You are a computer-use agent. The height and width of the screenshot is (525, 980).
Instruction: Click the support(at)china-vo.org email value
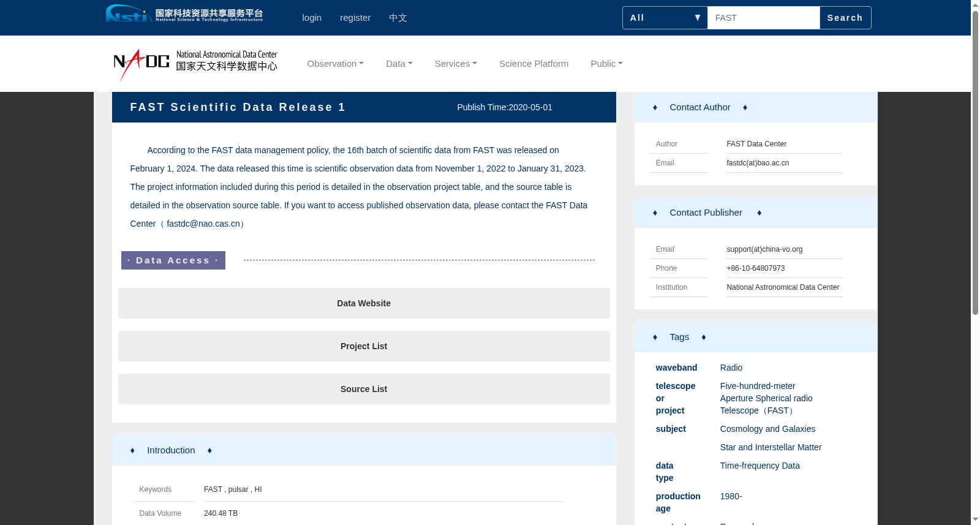(764, 249)
